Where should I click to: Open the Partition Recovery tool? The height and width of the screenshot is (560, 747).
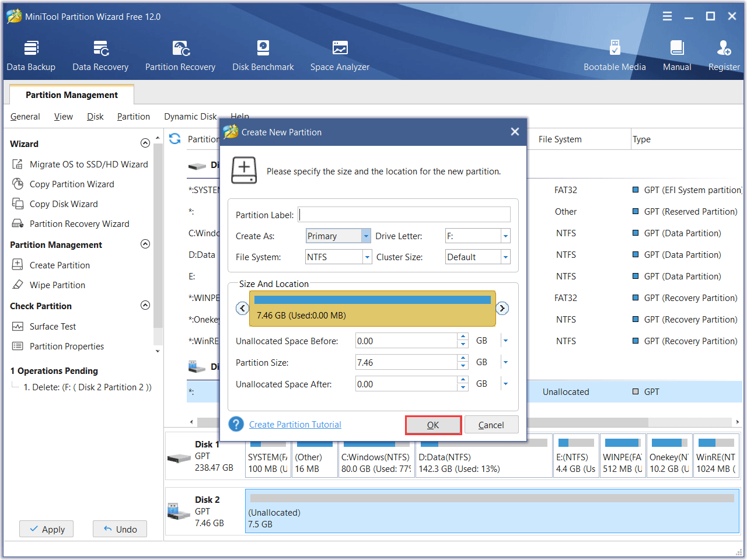(180, 55)
